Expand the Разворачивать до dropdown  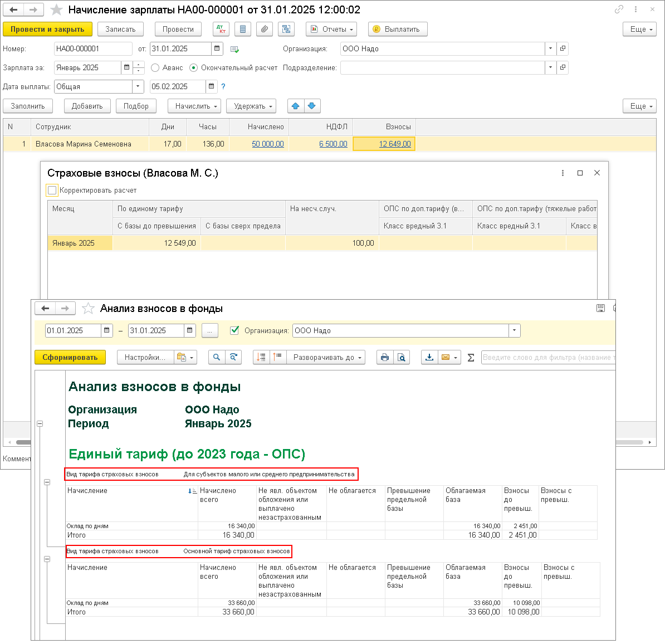pos(328,358)
